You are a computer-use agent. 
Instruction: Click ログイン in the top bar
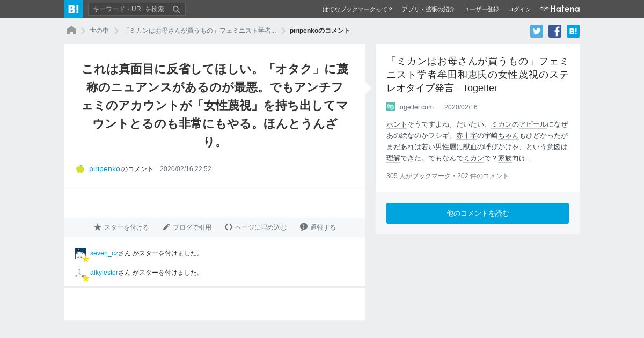pos(519,9)
